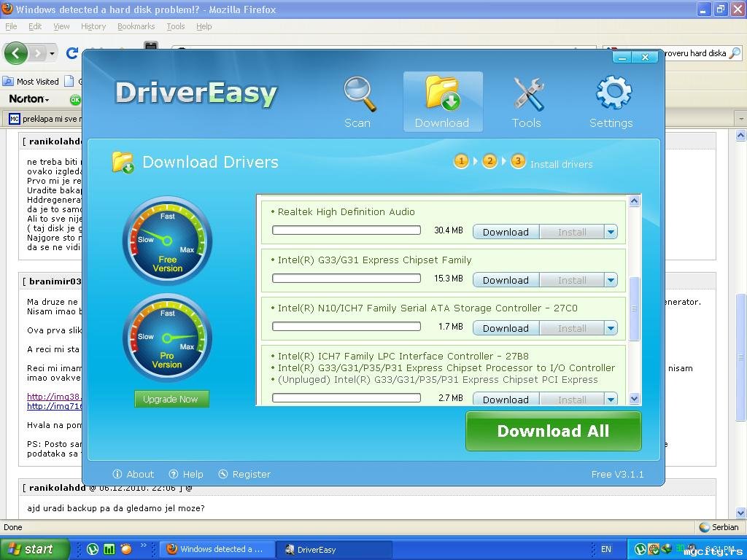Click the Free Version speed gauge
Image resolution: width=747 pixels, height=560 pixels.
[167, 241]
